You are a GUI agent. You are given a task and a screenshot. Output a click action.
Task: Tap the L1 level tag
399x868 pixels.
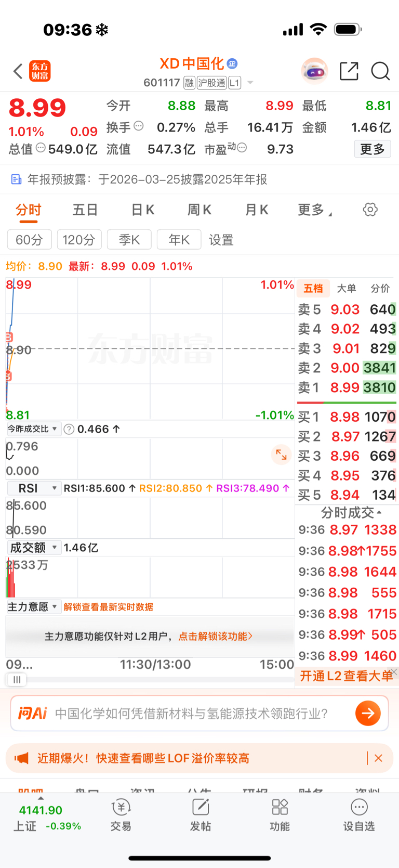234,83
